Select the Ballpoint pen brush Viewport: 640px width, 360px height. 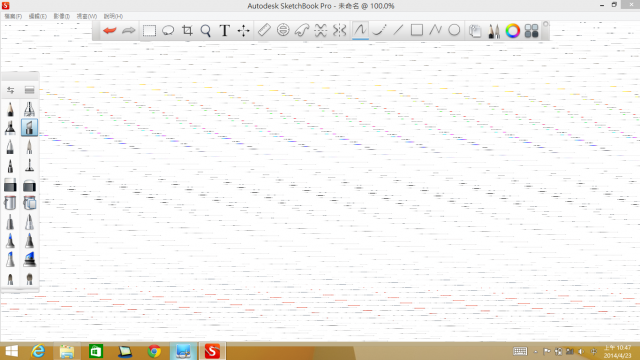coord(10,147)
